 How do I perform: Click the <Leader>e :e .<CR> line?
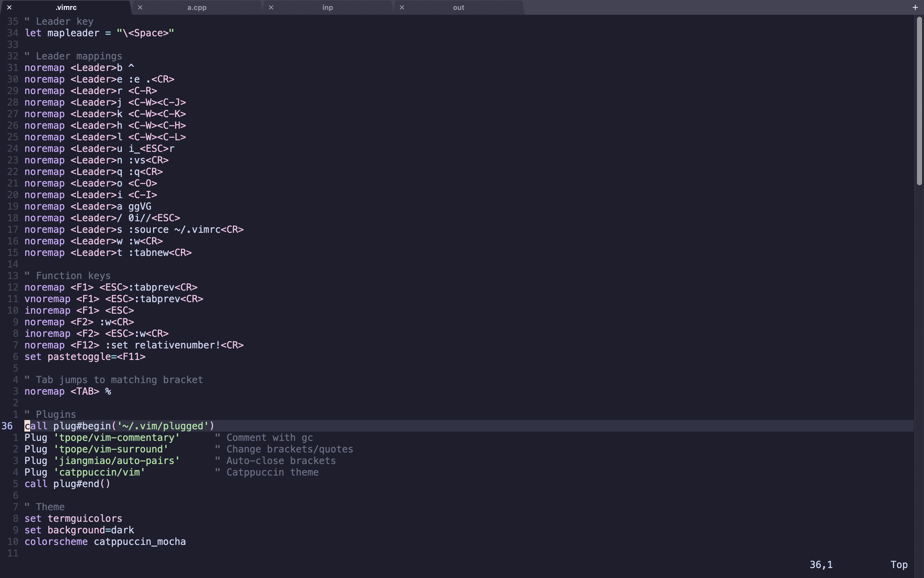click(x=99, y=79)
